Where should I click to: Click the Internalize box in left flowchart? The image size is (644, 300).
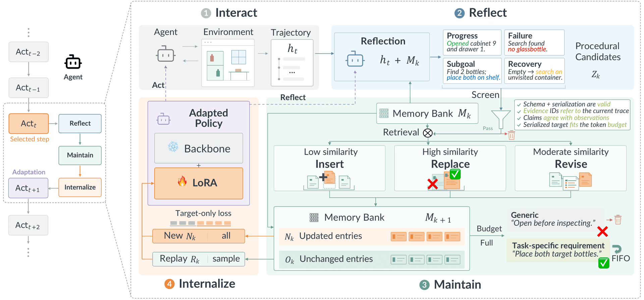pos(80,187)
